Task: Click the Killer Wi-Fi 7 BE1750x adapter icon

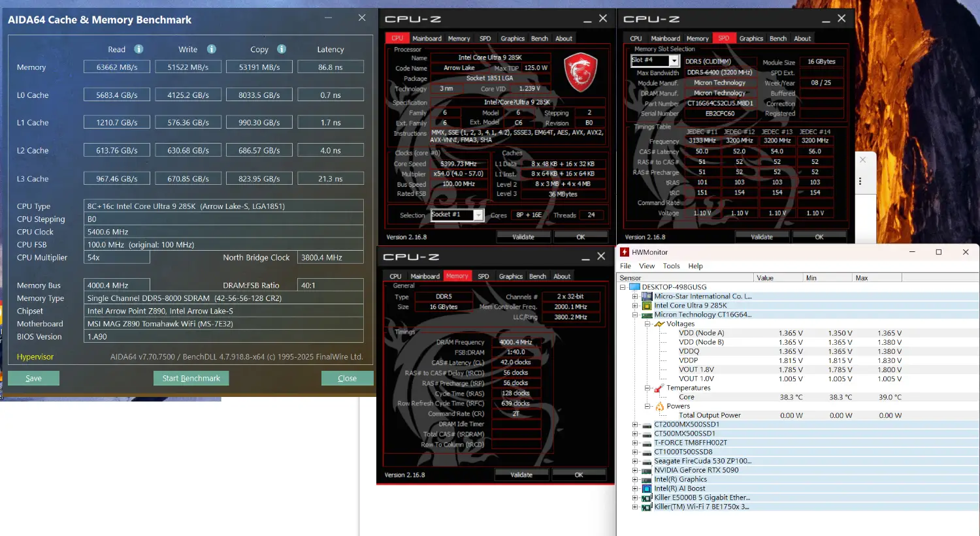Action: (x=647, y=507)
